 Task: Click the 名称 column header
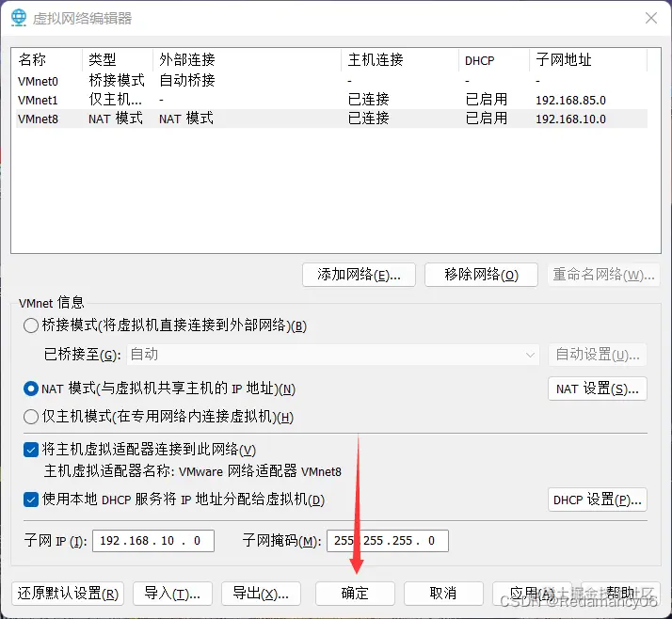point(47,60)
